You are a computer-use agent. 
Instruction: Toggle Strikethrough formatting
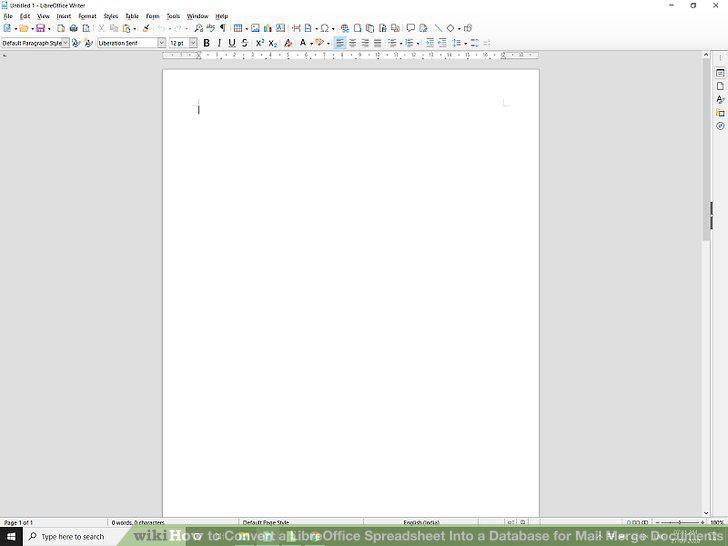[x=245, y=43]
